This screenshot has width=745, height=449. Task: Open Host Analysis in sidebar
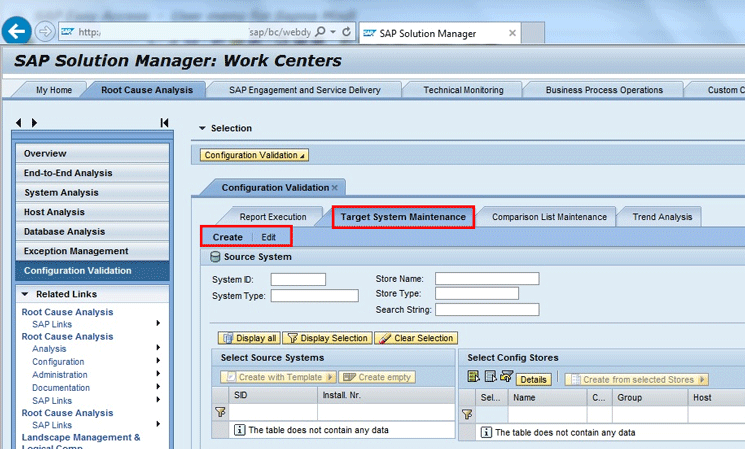[92, 212]
